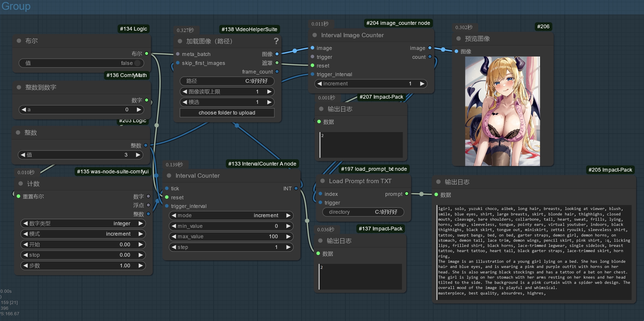Collapse the 预览图像 node via its title dot
Image resolution: width=644 pixels, height=321 pixels.
(458, 38)
